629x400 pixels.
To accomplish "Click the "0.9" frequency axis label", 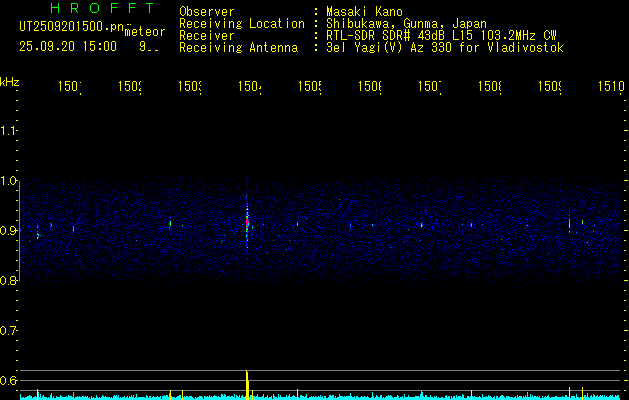I will point(8,230).
